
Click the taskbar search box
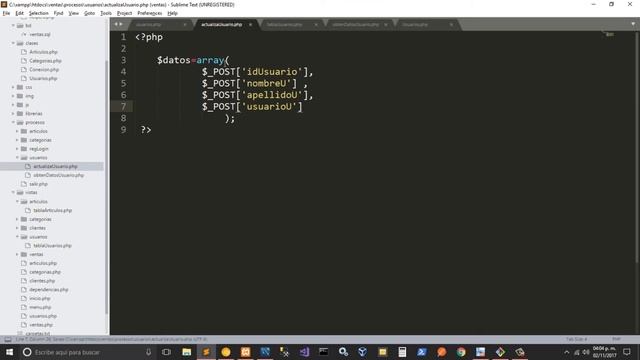pos(88,352)
